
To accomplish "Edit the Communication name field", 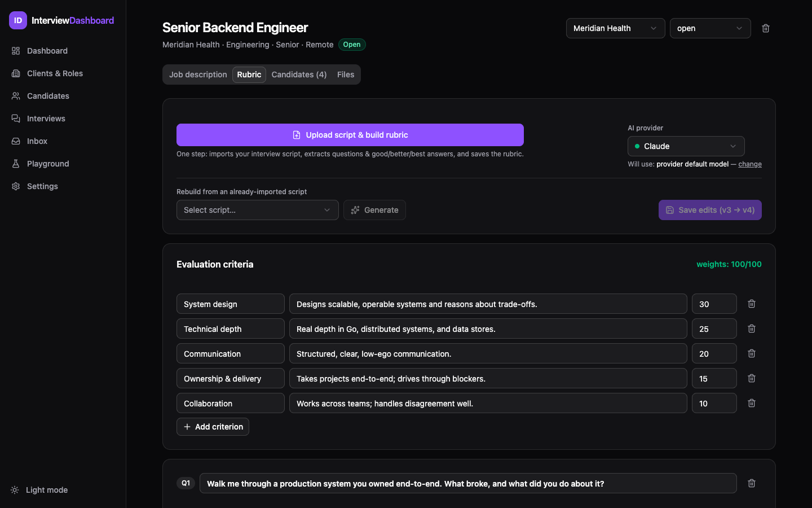I will (231, 353).
